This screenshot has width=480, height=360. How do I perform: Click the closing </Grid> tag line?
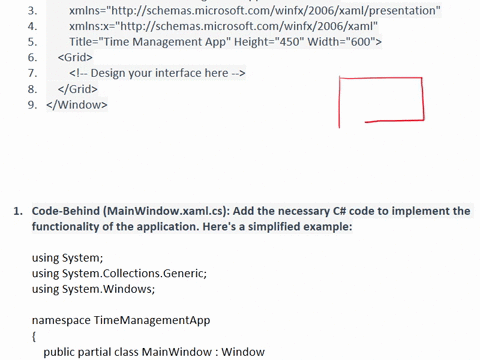[77, 89]
